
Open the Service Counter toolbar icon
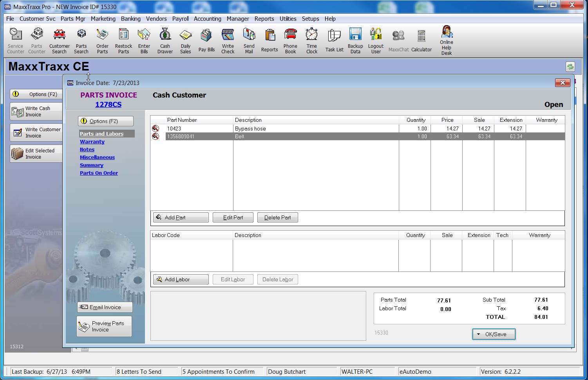[x=16, y=40]
